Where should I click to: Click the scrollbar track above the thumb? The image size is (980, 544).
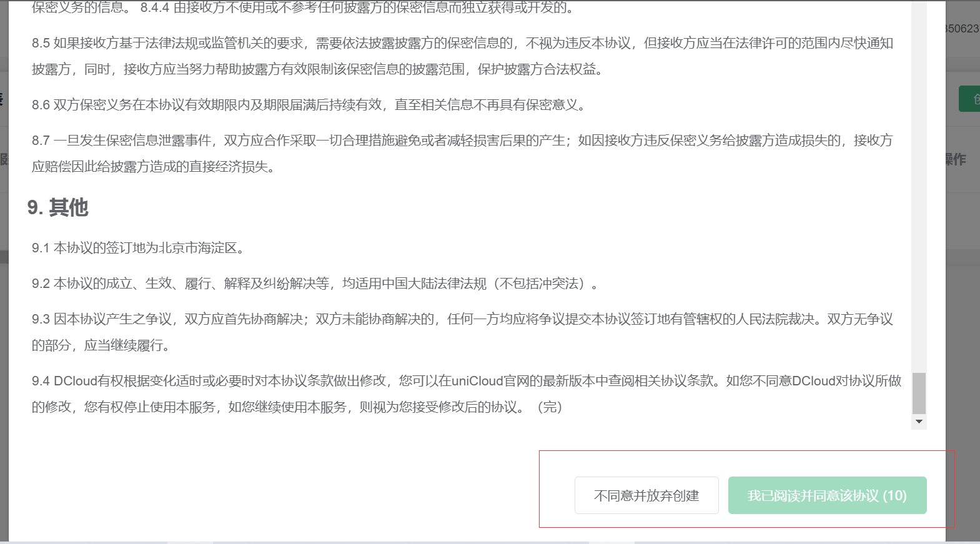(x=919, y=187)
